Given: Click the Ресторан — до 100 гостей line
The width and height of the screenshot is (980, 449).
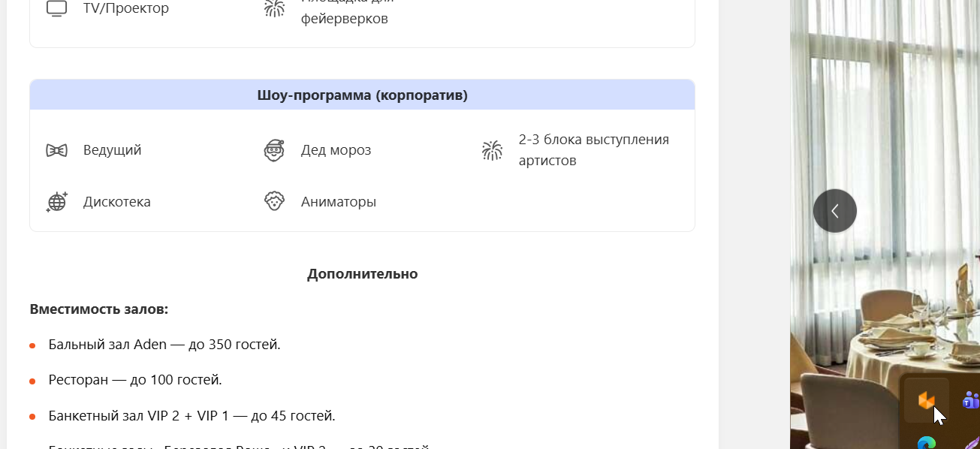Looking at the screenshot, I should [x=135, y=380].
